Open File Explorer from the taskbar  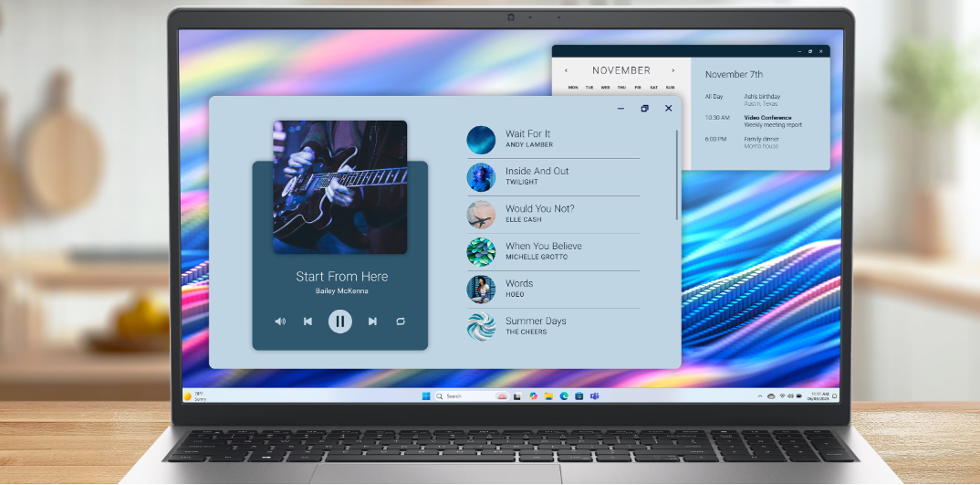[x=548, y=396]
